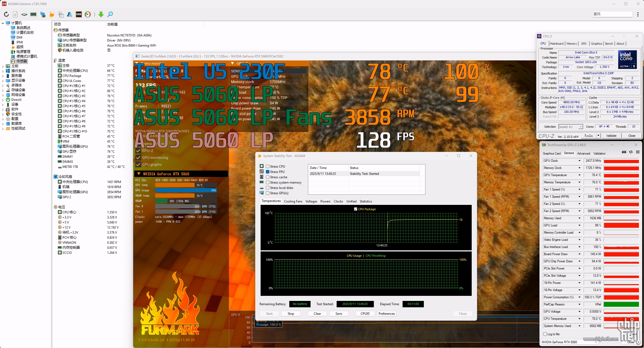Collapse the NVIDIA GeForce RTX 5060 FurMark panel
This screenshot has height=348, width=644.
coord(139,174)
